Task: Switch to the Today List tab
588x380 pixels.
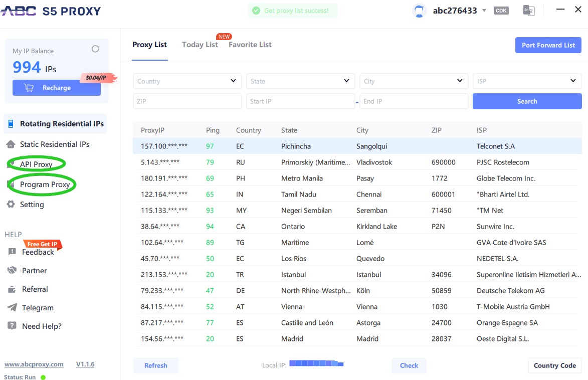Action: pos(200,45)
